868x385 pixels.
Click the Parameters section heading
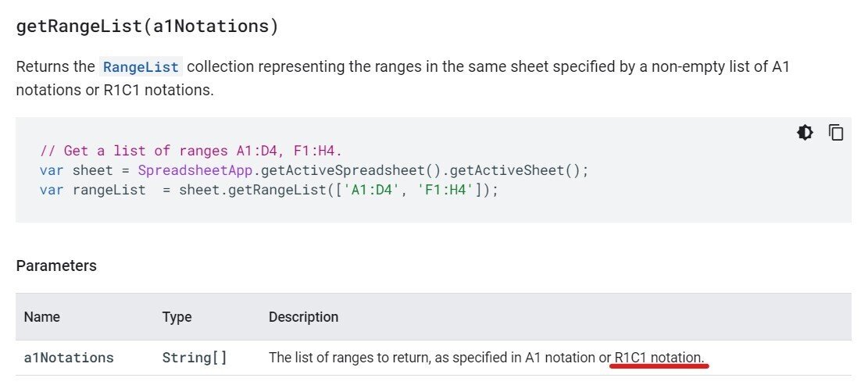click(x=56, y=266)
